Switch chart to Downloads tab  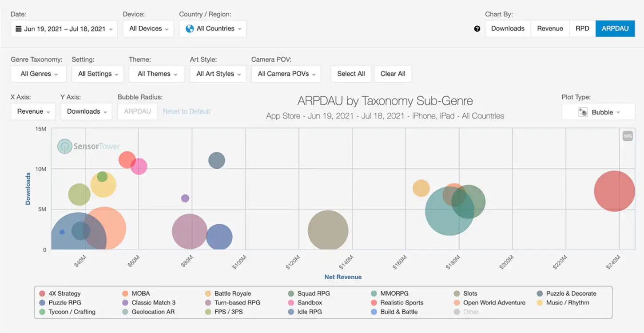pyautogui.click(x=508, y=28)
